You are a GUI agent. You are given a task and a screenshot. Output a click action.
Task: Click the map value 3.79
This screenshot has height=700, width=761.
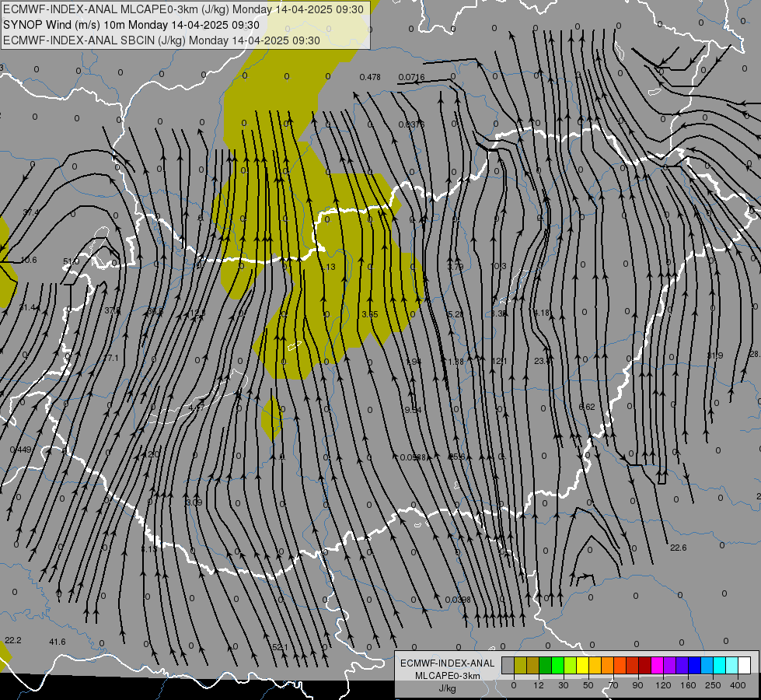pos(456,267)
